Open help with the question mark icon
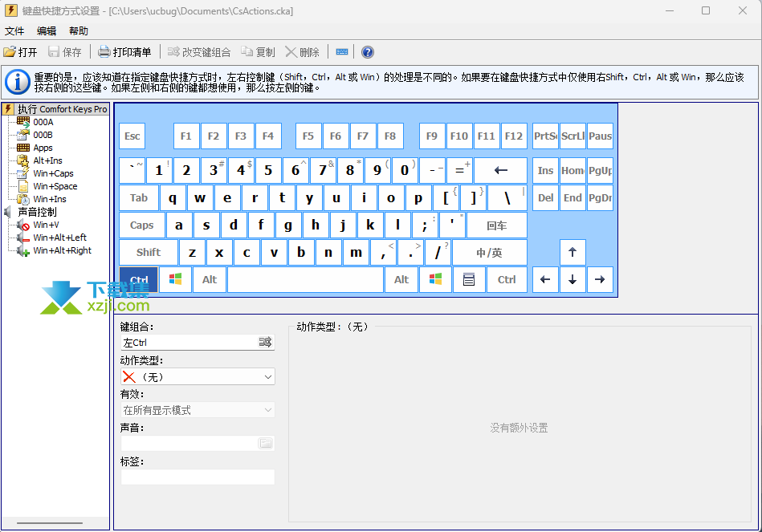 368,52
